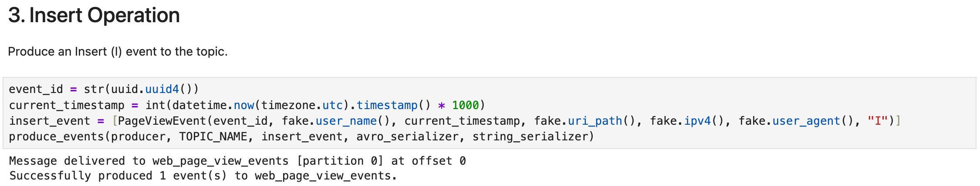Click current_timestamp at start of second code line
Screen dimensions: 980x186
(67, 105)
